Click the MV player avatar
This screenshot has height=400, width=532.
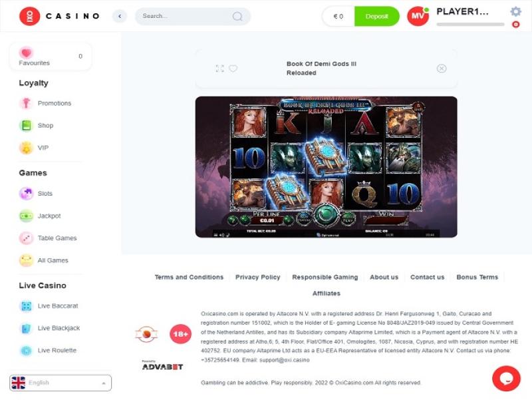point(418,16)
